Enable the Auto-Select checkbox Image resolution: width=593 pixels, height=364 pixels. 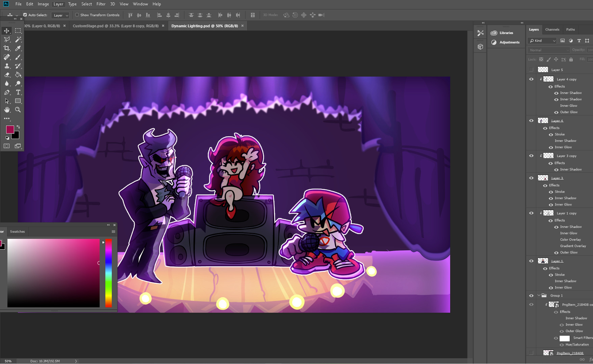tap(25, 15)
